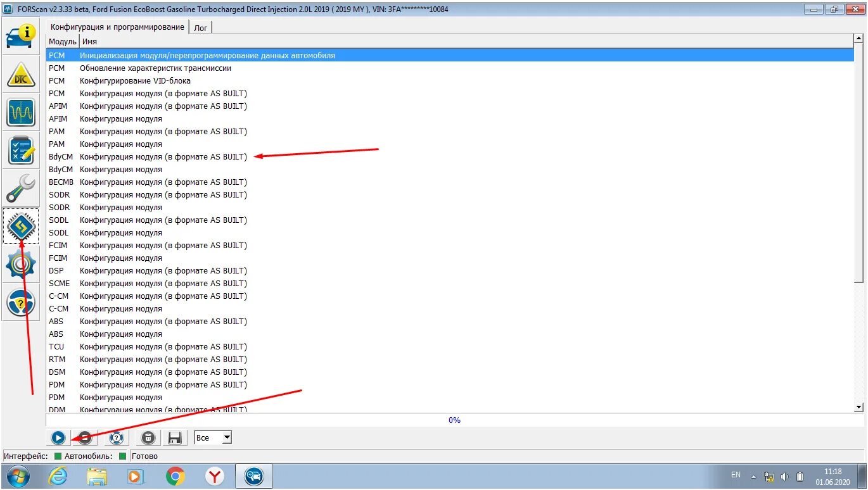Viewport: 868px width, 490px height.
Task: Click the lifebuoy help icon in bottom toolbar
Action: click(x=116, y=437)
